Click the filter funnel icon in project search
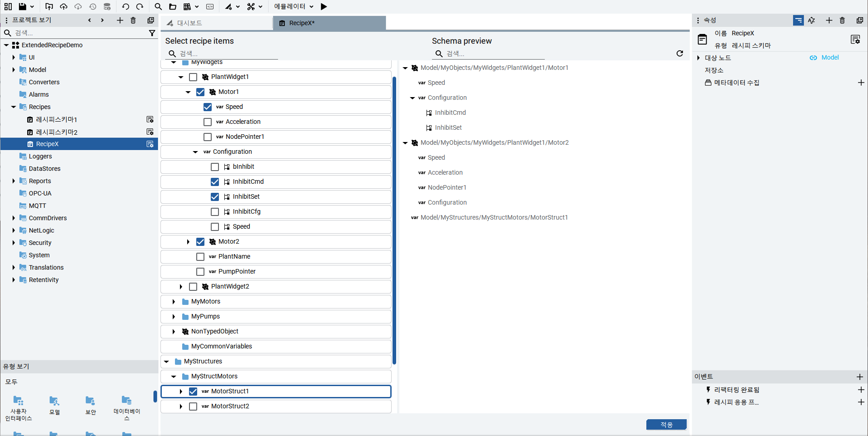Screen dimensions: 868x436 [x=152, y=33]
